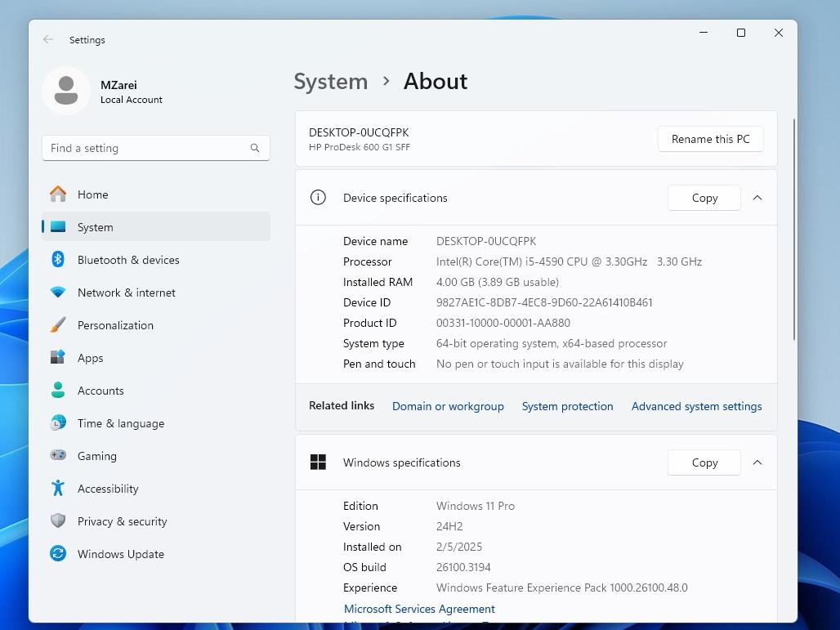Copy the Device specifications details

[x=704, y=198]
